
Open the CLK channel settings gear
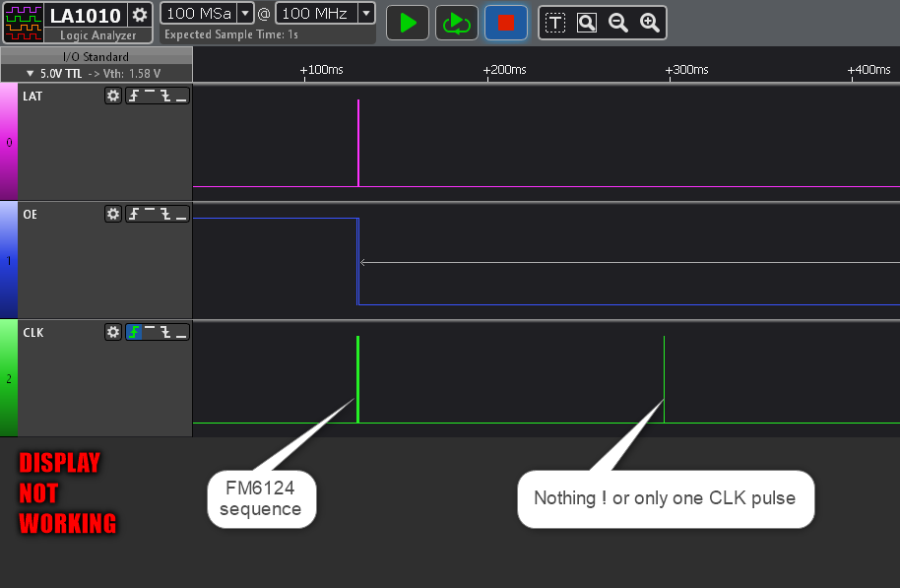112,332
